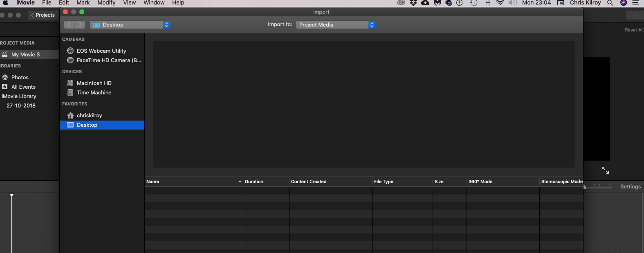The image size is (644, 253).
Task: Click the fullscreen viewer arrows icon
Action: (606, 170)
